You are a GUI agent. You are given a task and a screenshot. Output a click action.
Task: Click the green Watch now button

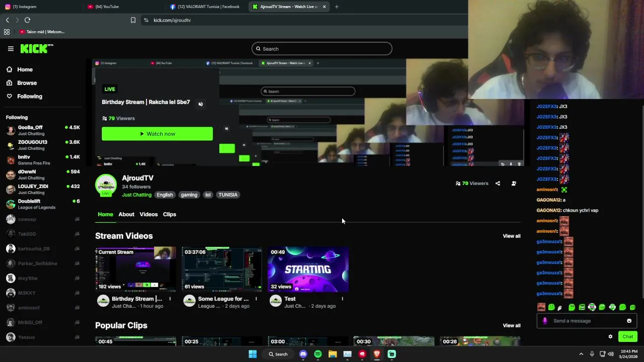click(x=157, y=134)
